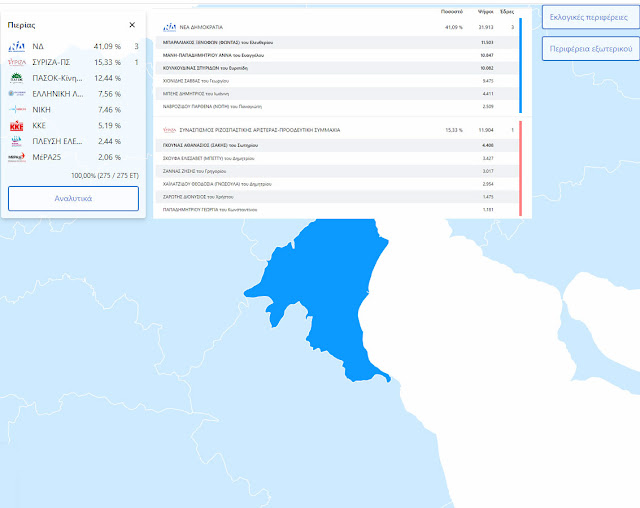640x508 pixels.
Task: Click the 5,19 % ΚΚΕ percentage
Action: tap(109, 125)
